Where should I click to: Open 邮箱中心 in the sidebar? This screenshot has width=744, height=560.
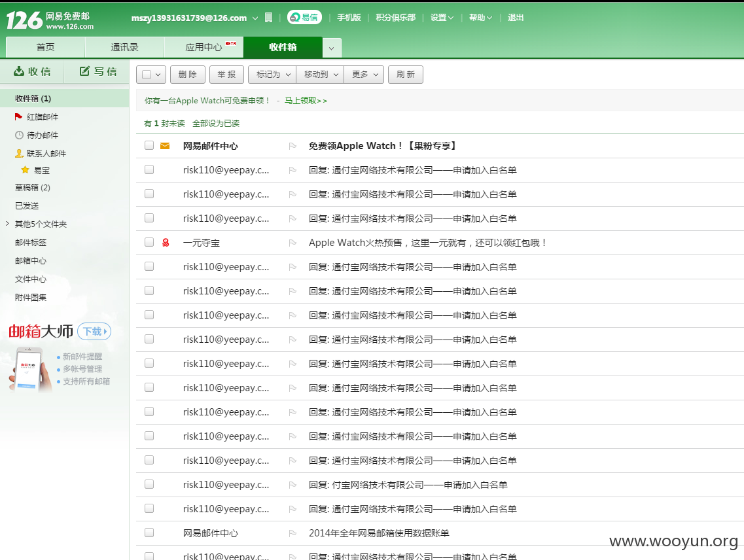pos(30,261)
